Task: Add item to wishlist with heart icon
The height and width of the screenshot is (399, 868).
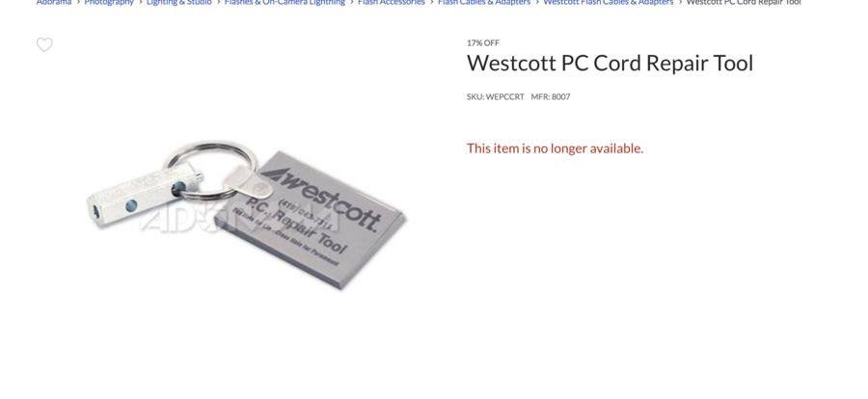Action: pyautogui.click(x=44, y=44)
